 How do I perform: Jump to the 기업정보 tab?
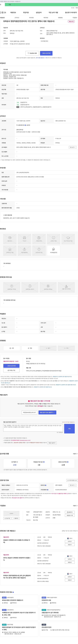75,18
